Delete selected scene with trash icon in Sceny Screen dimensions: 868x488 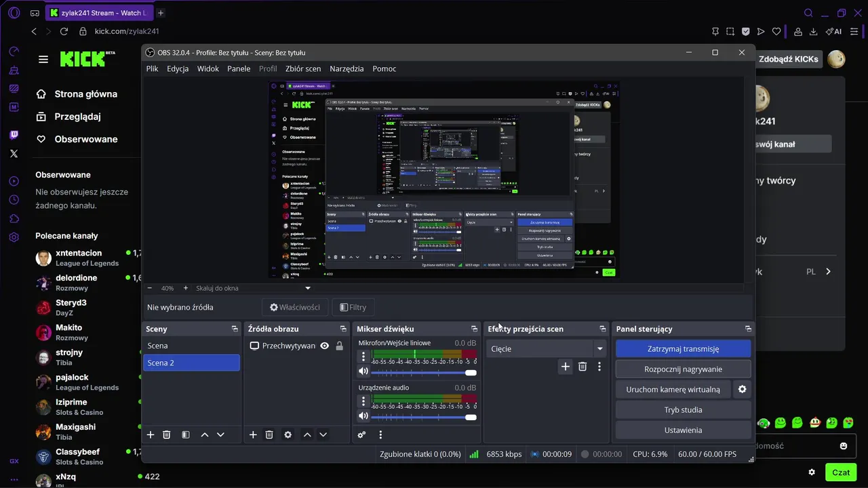click(167, 435)
